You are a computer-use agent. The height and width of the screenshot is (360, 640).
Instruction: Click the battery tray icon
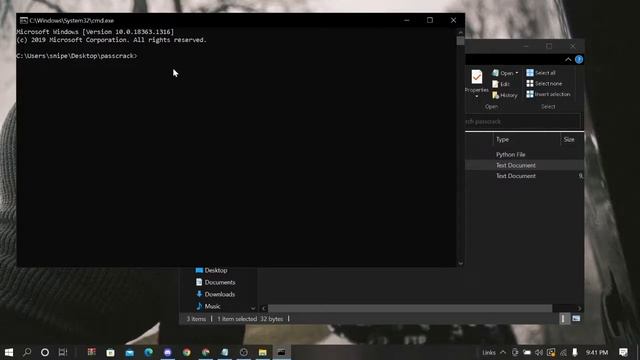coord(527,352)
